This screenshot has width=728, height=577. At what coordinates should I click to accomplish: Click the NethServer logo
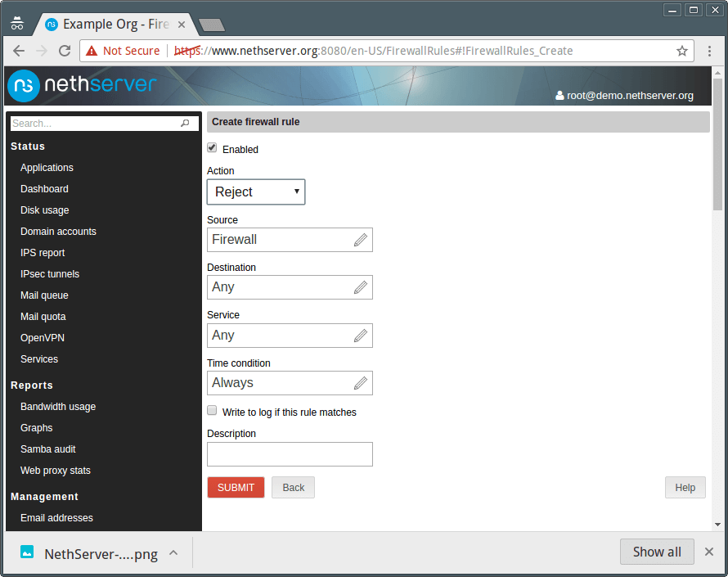pyautogui.click(x=82, y=85)
